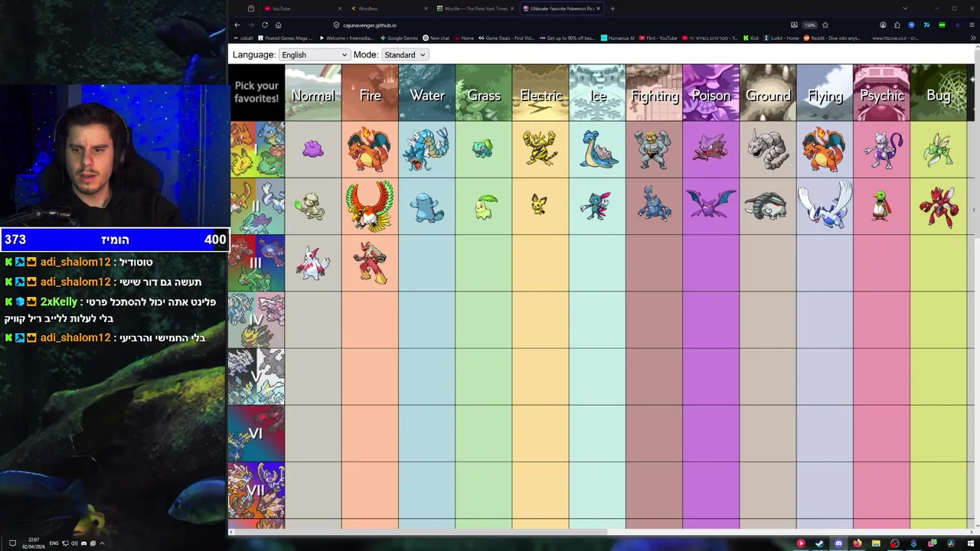The height and width of the screenshot is (551, 980).
Task: Click the Generation IV row header
Action: click(256, 320)
